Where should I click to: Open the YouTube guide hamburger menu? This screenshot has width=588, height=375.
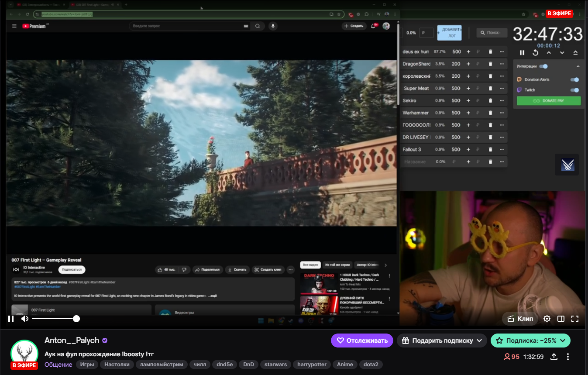(14, 26)
